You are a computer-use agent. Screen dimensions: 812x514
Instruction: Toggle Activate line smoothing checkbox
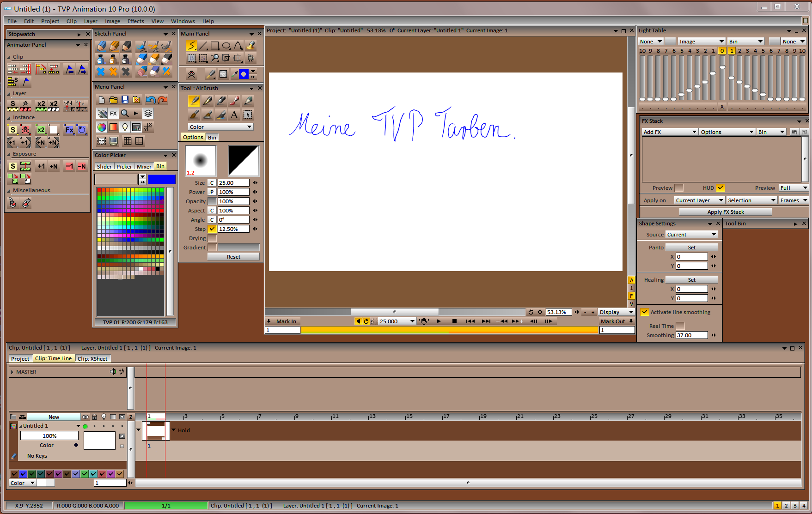pyautogui.click(x=645, y=312)
